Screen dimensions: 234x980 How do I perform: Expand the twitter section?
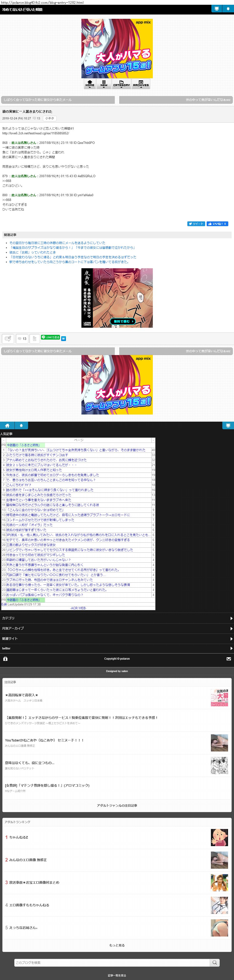117,648
